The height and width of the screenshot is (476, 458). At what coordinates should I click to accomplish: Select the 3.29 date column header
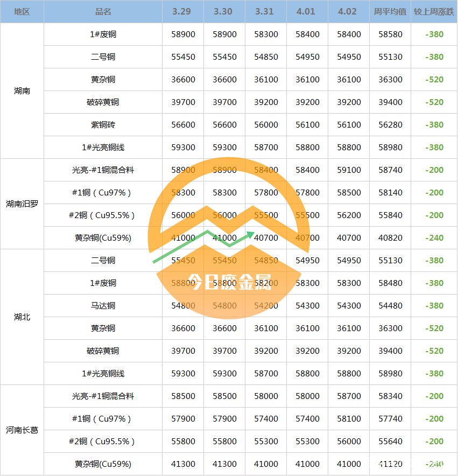[183, 11]
